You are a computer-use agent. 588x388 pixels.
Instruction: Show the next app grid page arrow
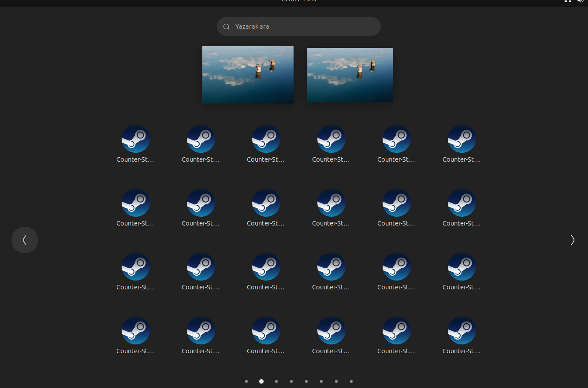click(573, 240)
